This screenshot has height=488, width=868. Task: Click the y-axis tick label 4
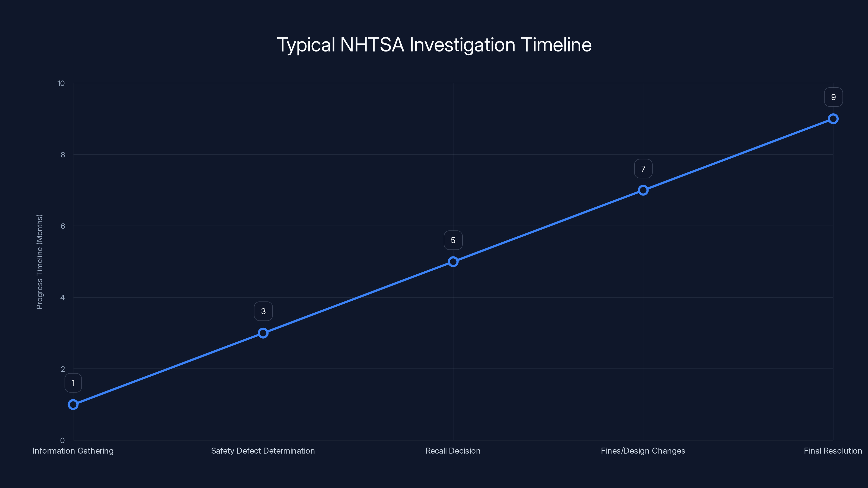click(63, 298)
